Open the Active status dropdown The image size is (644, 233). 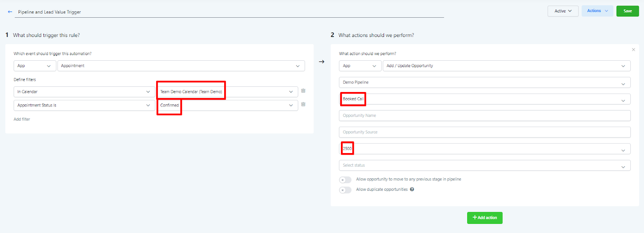click(x=563, y=11)
